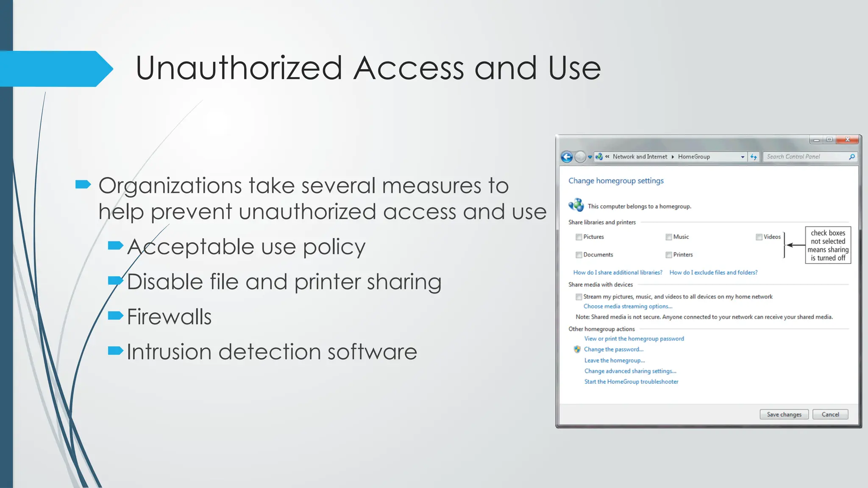Click the Note: Shared media is not secure text
Viewport: 868px width, 488px height.
[x=704, y=317]
